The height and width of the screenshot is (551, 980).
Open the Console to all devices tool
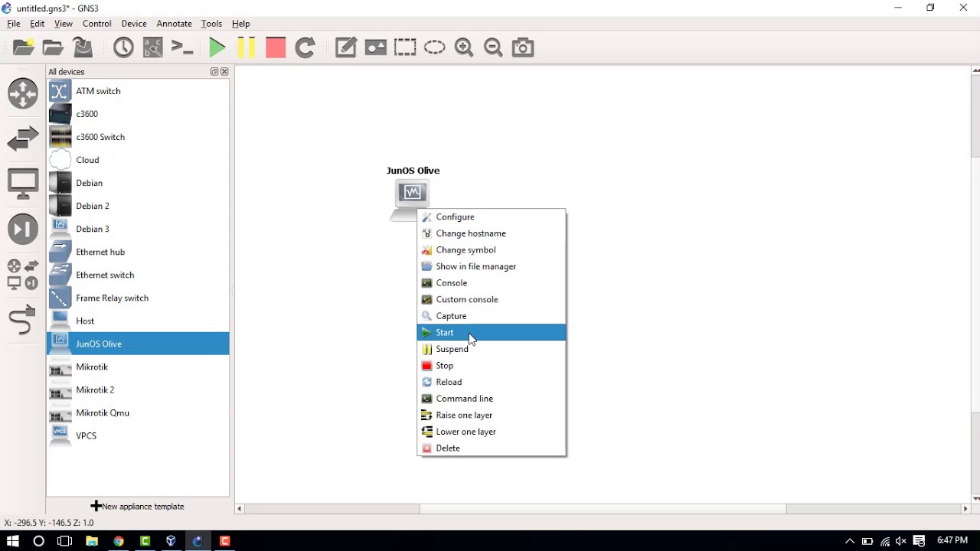182,47
